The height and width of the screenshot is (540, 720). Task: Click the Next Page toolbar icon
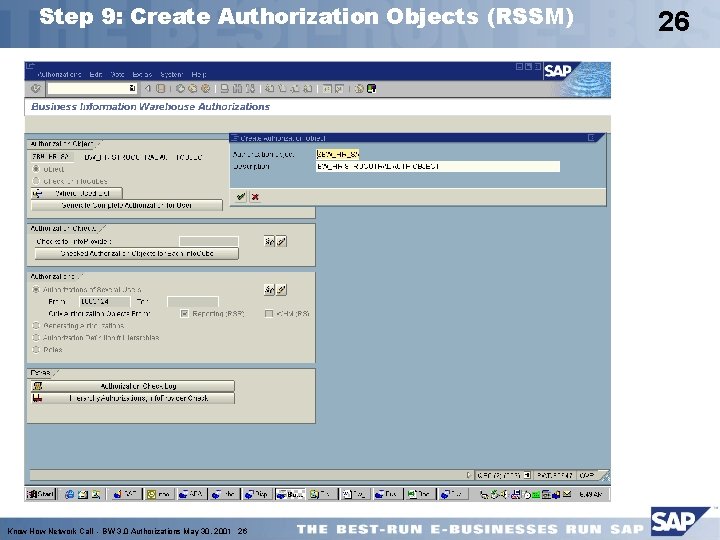(x=295, y=89)
